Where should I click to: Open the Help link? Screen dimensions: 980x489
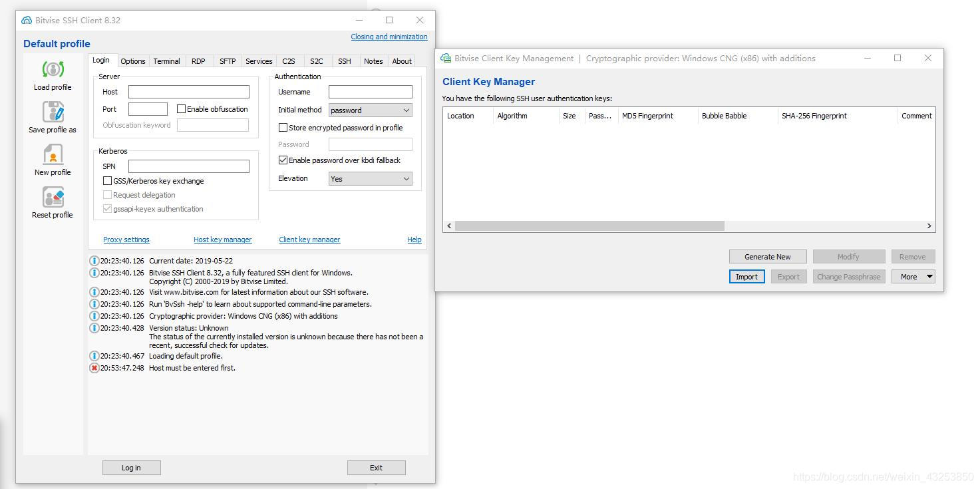point(414,240)
